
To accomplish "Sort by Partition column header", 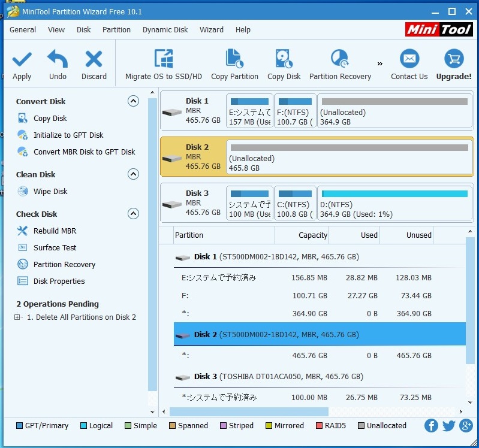I will tap(224, 235).
